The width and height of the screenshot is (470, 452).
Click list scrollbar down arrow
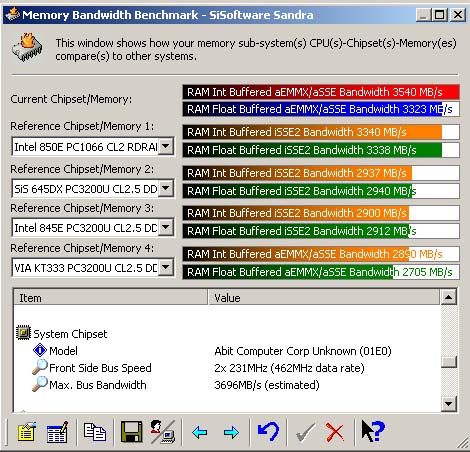click(449, 404)
